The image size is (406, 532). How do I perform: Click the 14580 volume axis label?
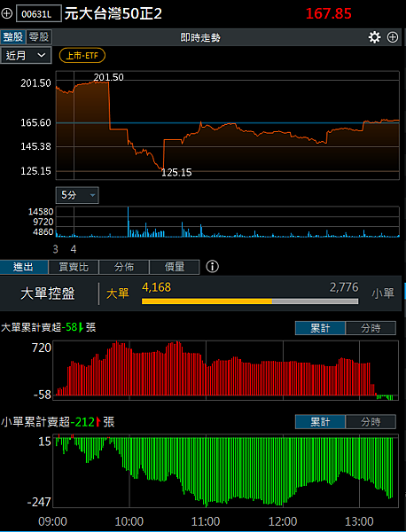[41, 212]
